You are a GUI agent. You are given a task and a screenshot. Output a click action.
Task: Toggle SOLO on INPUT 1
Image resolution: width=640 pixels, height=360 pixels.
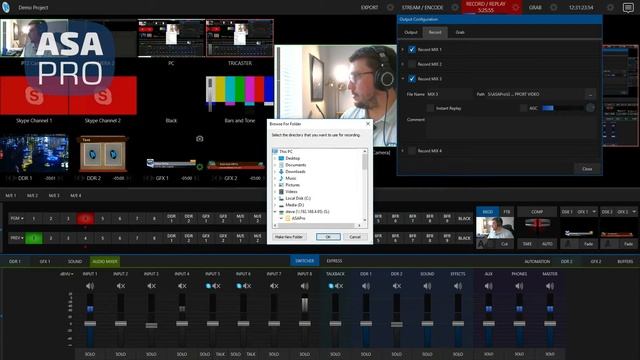(x=90, y=354)
